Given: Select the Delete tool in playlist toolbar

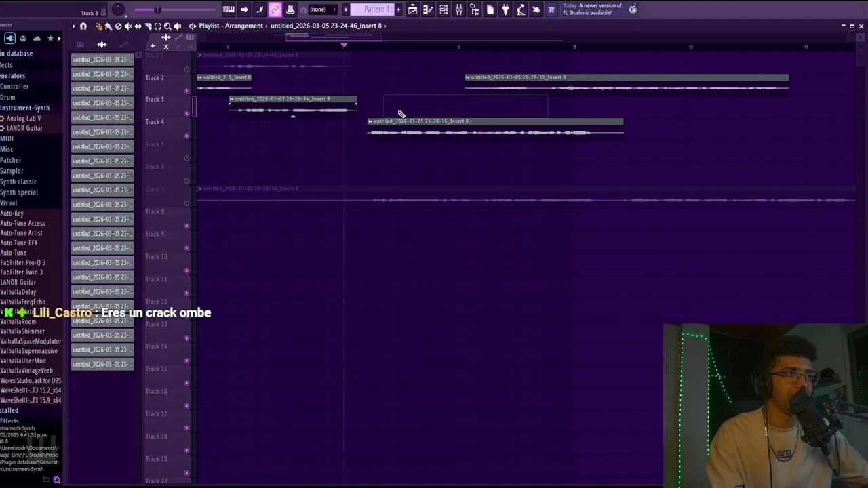Looking at the screenshot, I should pos(118,26).
